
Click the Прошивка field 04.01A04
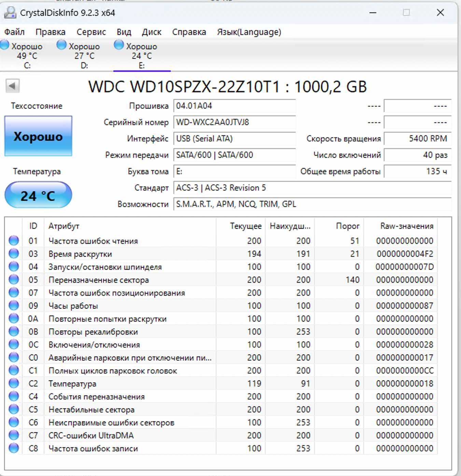point(235,106)
